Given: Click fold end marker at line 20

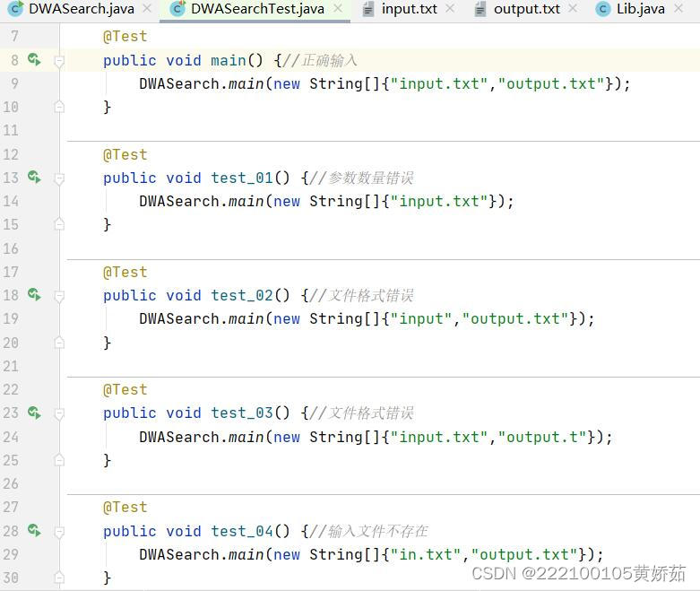Looking at the screenshot, I should pos(59,343).
